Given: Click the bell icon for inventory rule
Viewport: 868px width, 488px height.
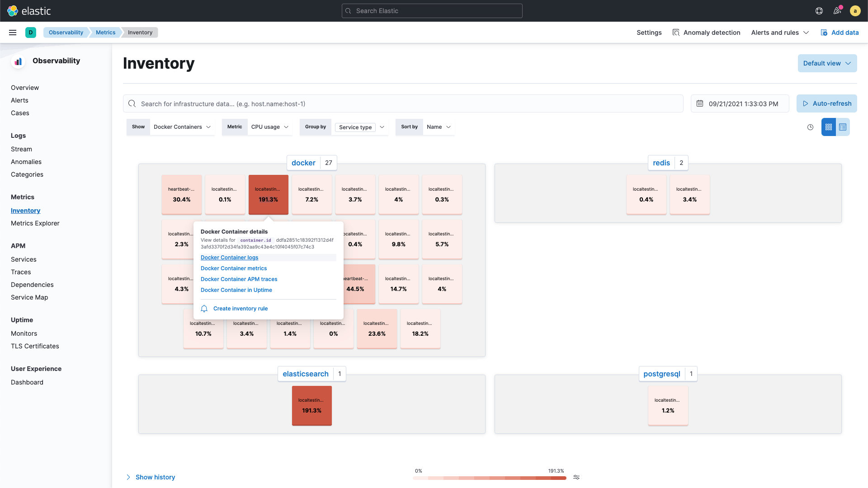Looking at the screenshot, I should point(204,309).
